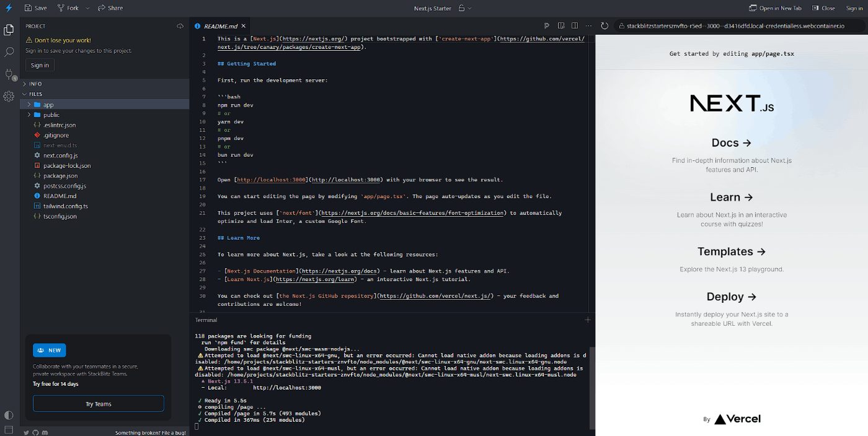
Task: Click the StackBlitz lightning bolt logo
Action: (9, 8)
